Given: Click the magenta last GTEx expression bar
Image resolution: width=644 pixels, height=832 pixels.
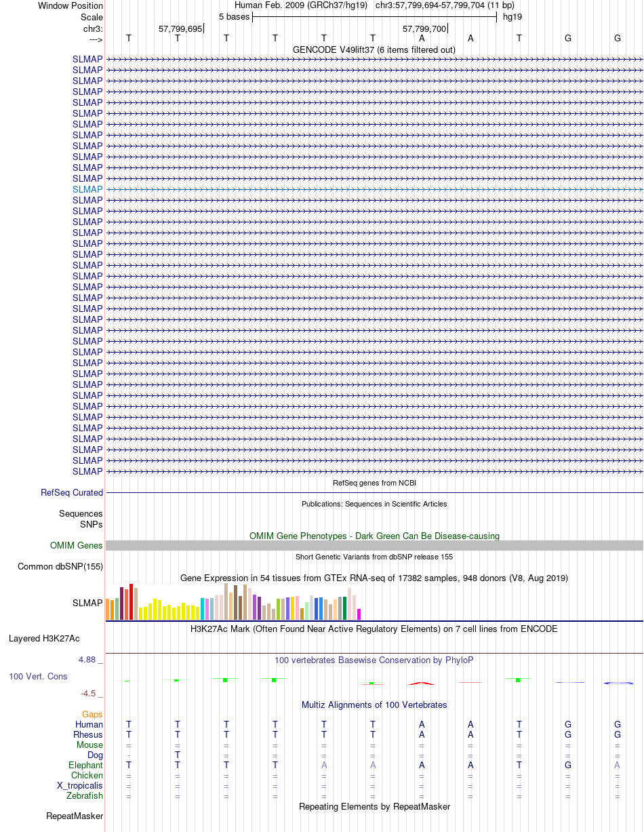Looking at the screenshot, I should coord(359,614).
